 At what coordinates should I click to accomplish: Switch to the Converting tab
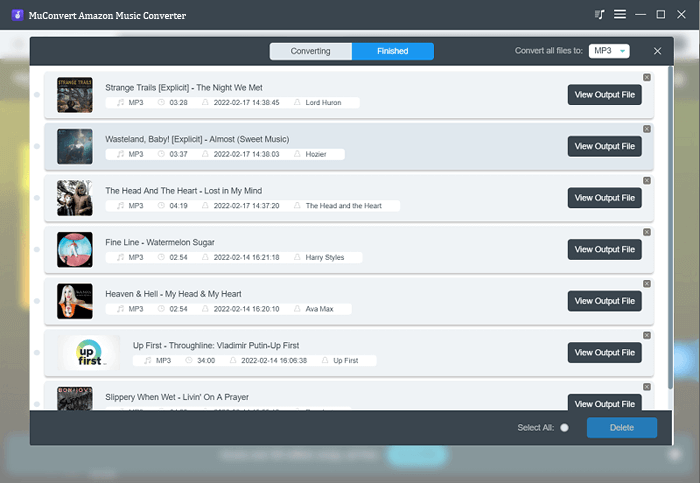pyautogui.click(x=310, y=51)
